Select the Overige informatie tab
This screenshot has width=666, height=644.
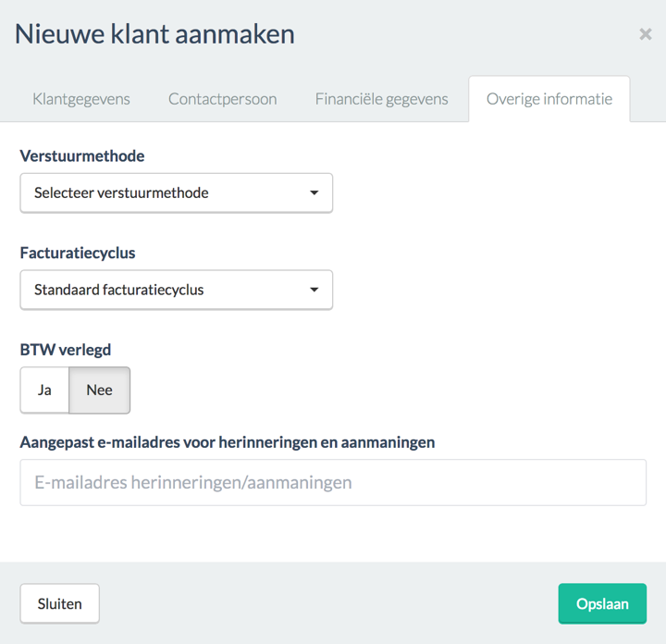point(549,99)
